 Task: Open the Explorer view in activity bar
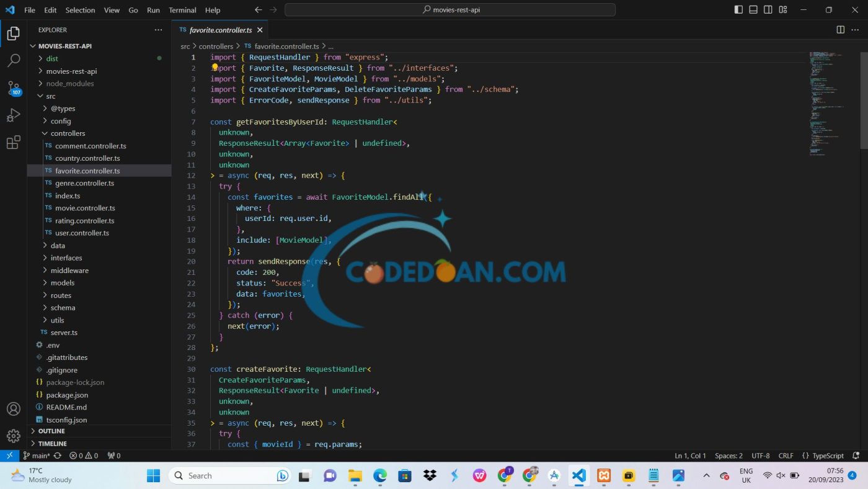click(x=13, y=34)
